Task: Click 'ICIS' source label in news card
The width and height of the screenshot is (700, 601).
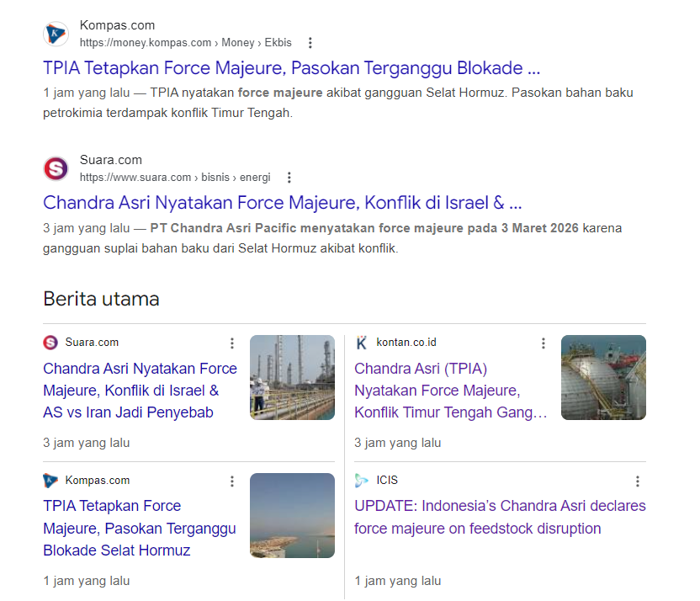Action: (387, 481)
